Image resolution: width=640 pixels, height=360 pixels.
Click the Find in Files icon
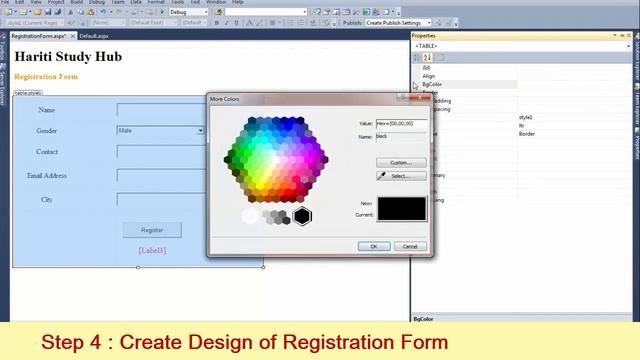pyautogui.click(x=218, y=12)
